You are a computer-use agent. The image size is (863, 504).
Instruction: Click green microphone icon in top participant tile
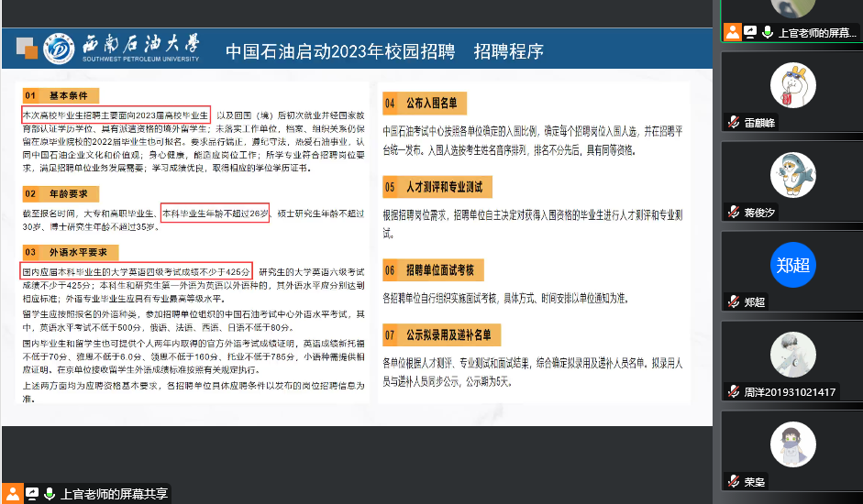767,32
